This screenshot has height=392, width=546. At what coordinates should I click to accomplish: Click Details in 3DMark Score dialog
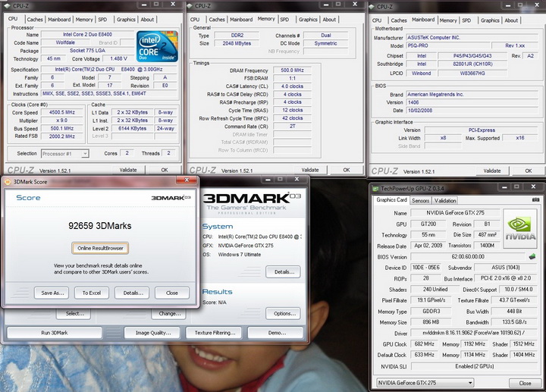click(x=132, y=293)
